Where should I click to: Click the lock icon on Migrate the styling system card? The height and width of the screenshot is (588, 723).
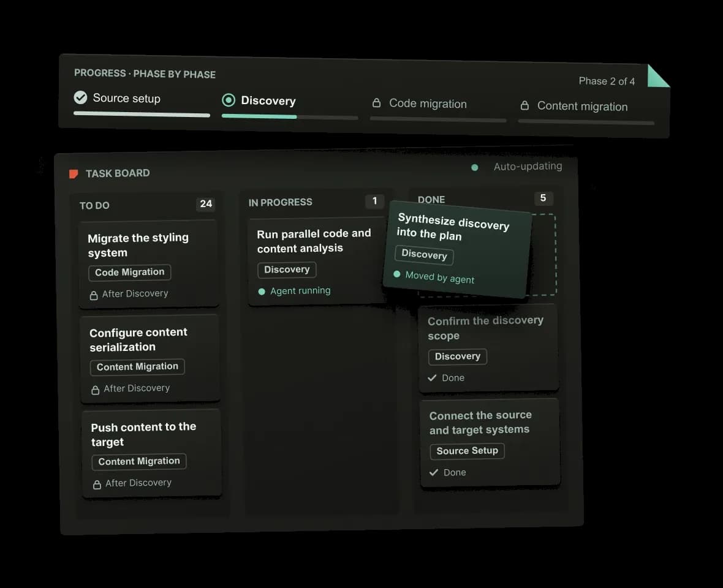click(x=94, y=295)
